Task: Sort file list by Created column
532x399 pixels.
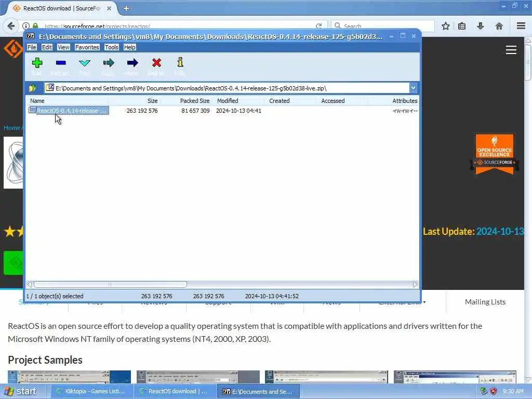Action: 290,101
